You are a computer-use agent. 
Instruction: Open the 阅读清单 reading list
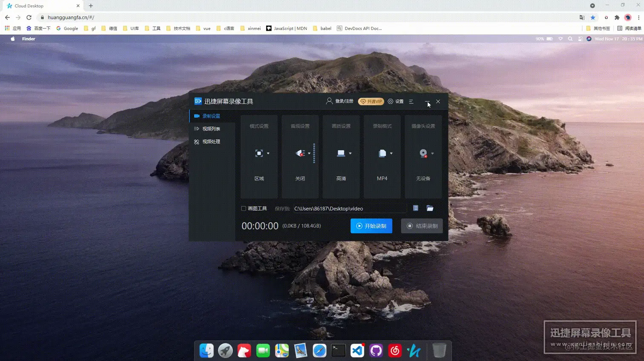click(x=629, y=29)
